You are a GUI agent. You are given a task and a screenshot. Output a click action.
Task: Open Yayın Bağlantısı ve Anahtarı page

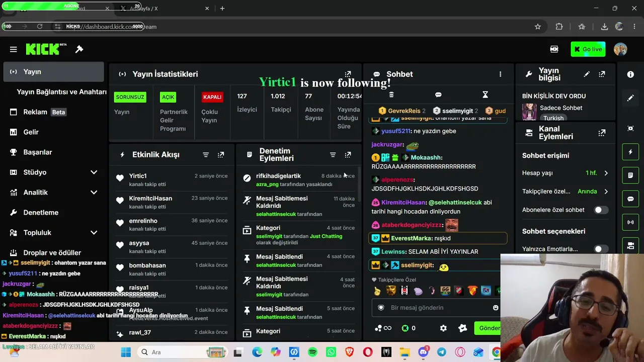click(x=61, y=92)
